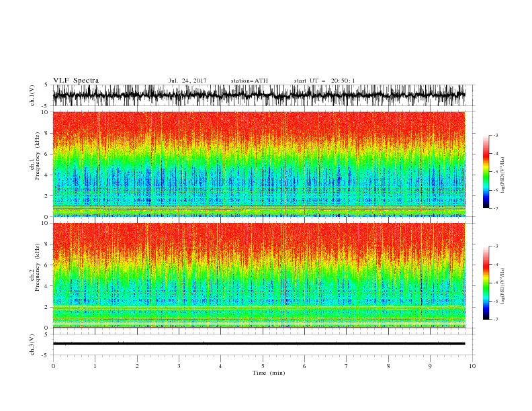Click the "ch.1(V)" axis label

[32, 95]
